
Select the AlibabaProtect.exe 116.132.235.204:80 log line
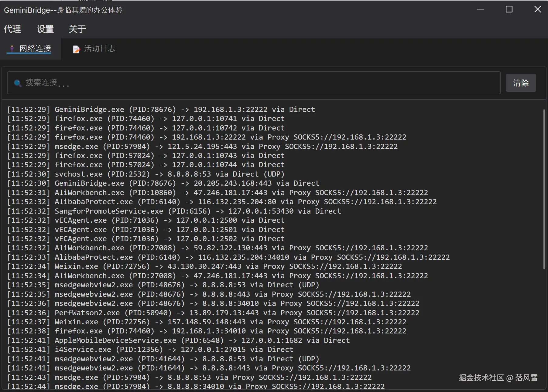[222, 202]
